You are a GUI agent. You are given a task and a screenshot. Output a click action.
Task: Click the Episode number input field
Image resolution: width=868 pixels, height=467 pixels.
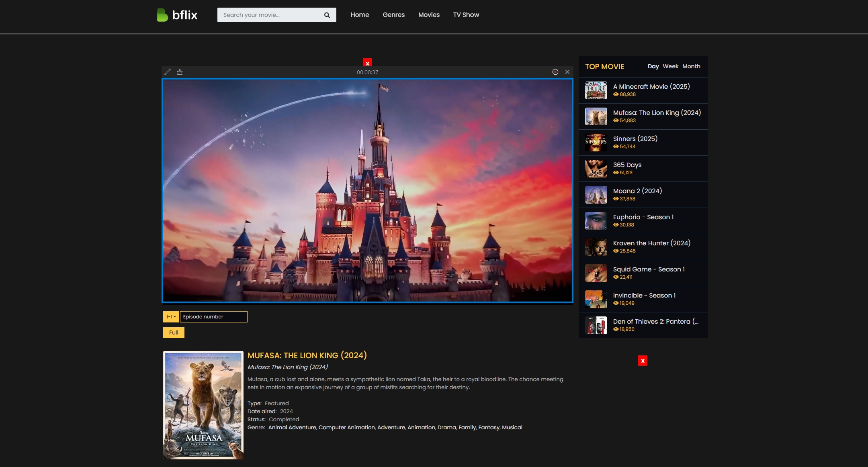tap(214, 317)
